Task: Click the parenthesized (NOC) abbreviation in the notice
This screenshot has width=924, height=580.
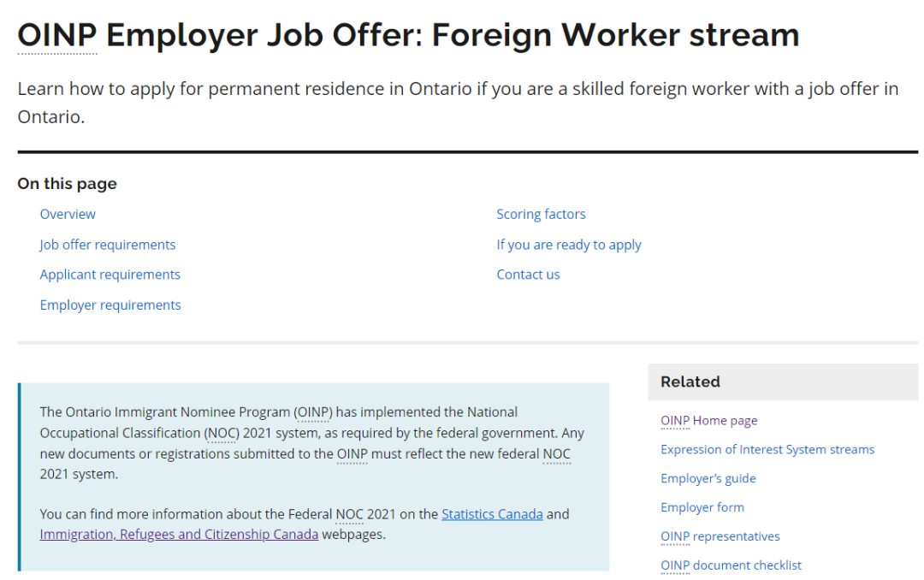Action: click(222, 433)
